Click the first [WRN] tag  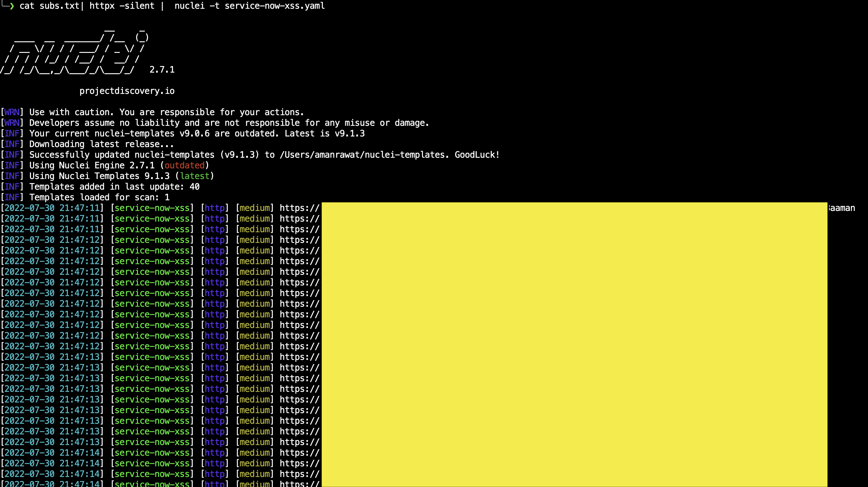point(12,112)
